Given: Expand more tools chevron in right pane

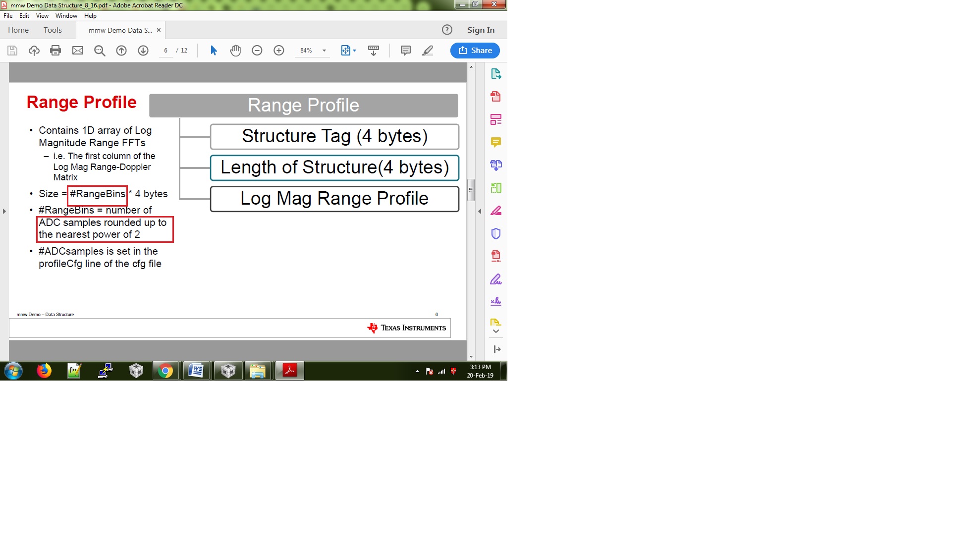Looking at the screenshot, I should (495, 331).
